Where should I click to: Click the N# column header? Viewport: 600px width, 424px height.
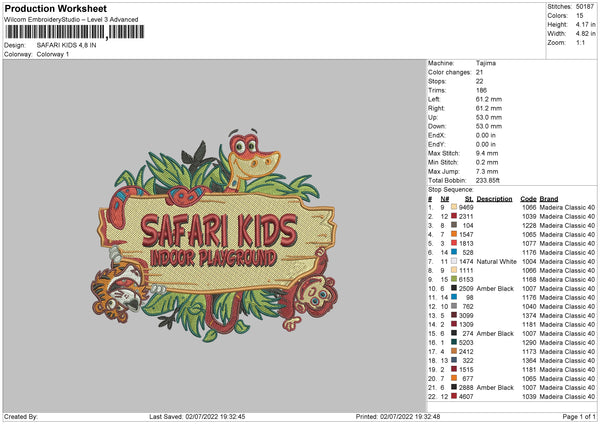pyautogui.click(x=444, y=199)
